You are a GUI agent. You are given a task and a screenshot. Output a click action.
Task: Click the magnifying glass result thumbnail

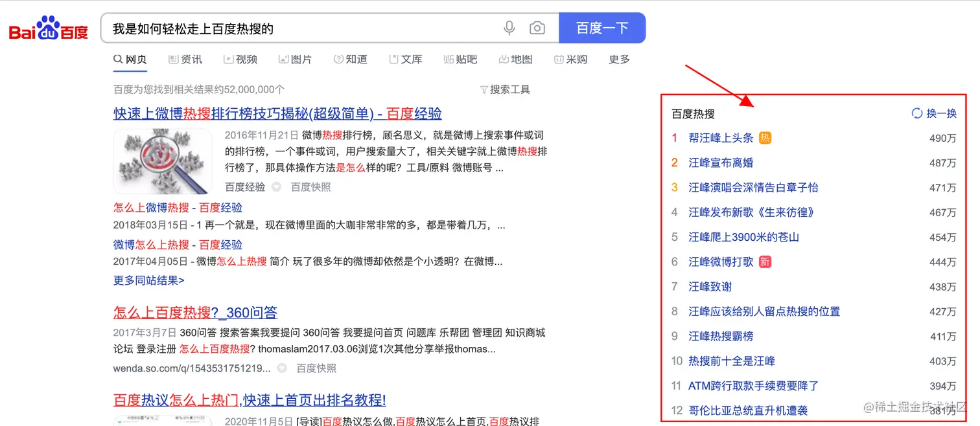coord(163,161)
